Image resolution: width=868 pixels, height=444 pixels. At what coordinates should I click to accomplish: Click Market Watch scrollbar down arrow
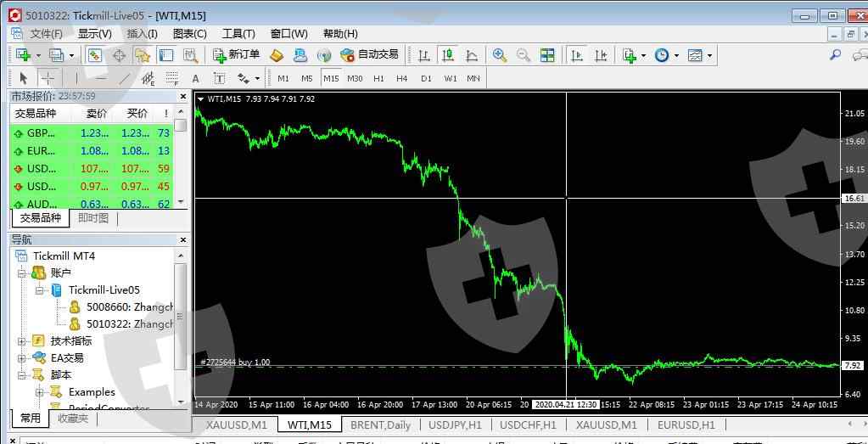click(181, 201)
